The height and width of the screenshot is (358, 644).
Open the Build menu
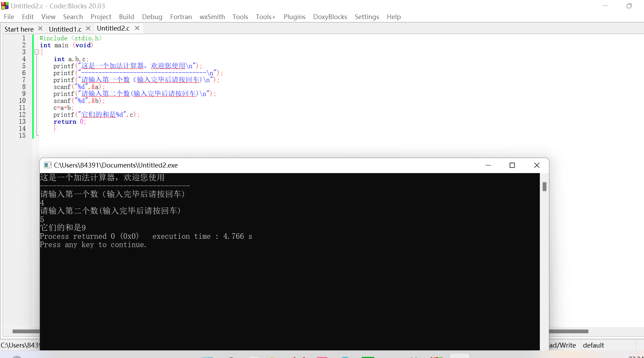pyautogui.click(x=126, y=17)
